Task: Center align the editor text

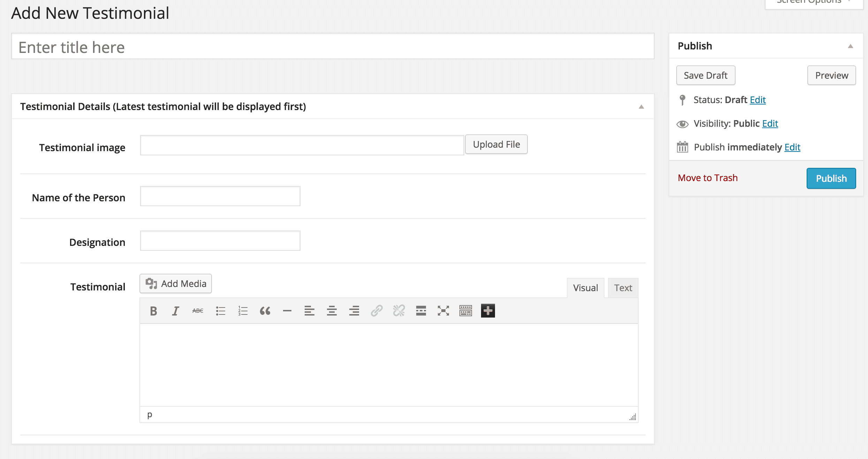Action: pyautogui.click(x=332, y=311)
